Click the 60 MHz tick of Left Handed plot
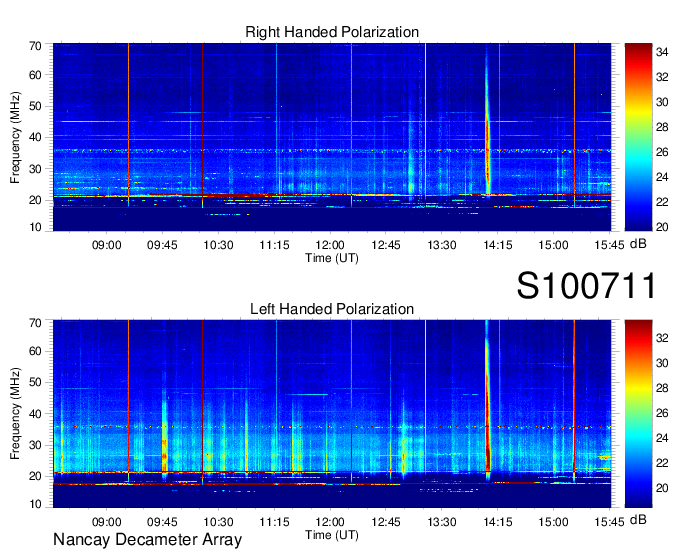 point(35,351)
